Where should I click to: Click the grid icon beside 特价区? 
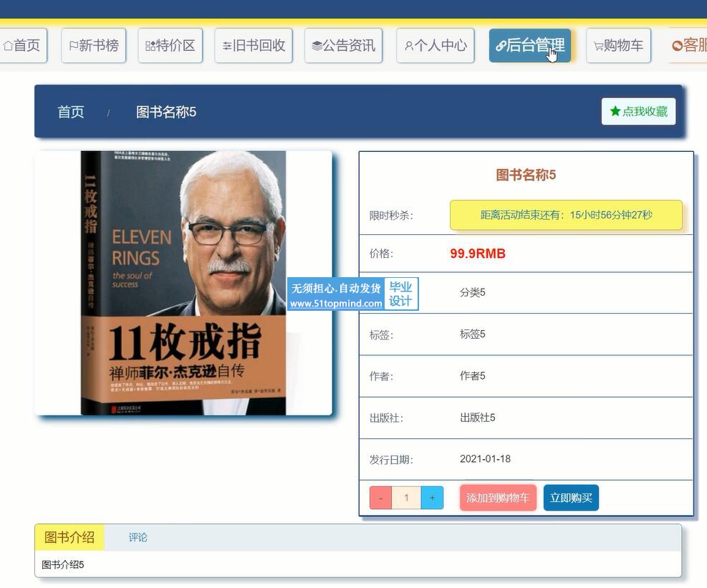tap(150, 46)
